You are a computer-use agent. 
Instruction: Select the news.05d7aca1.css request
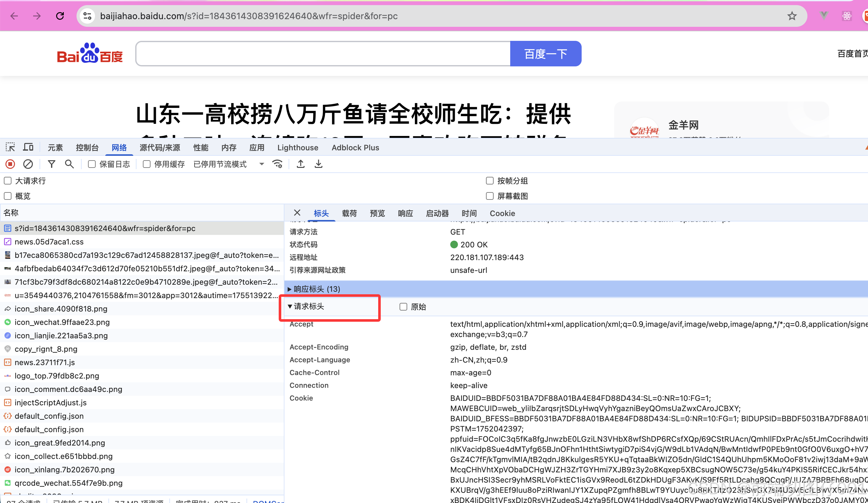coord(49,242)
